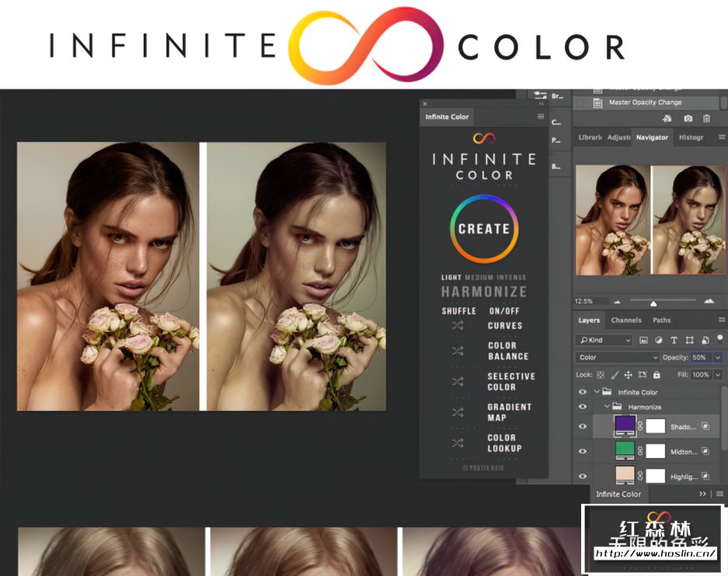Delete current history state with trash icon

click(706, 119)
